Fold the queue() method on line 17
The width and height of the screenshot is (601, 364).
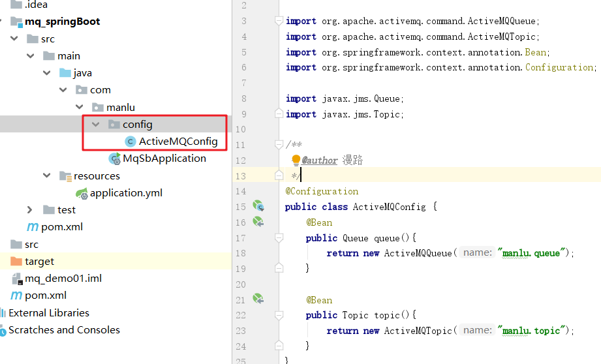(279, 238)
